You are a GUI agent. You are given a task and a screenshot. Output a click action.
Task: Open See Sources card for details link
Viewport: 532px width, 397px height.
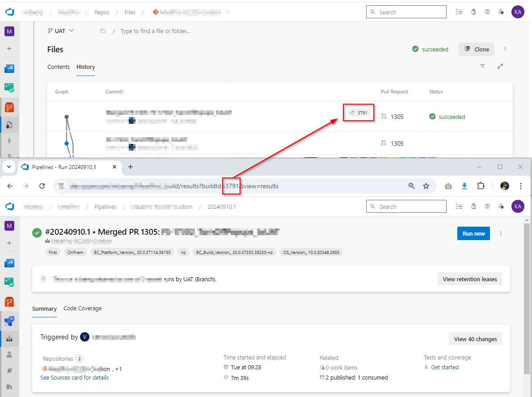(74, 377)
